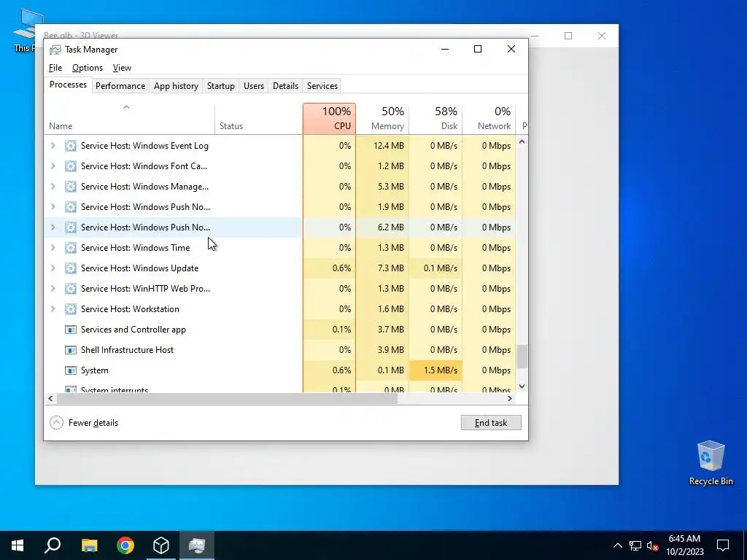This screenshot has height=560, width=747.
Task: Click the End task button
Action: 491,423
